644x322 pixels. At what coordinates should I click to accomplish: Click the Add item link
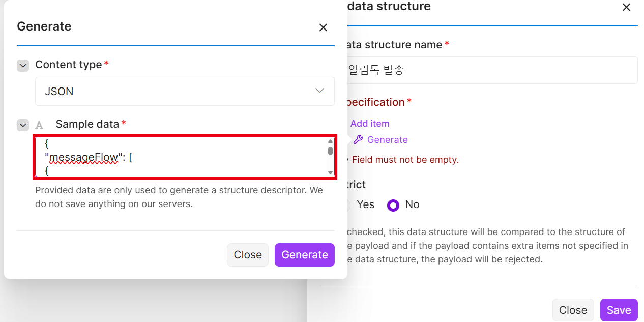pyautogui.click(x=370, y=124)
